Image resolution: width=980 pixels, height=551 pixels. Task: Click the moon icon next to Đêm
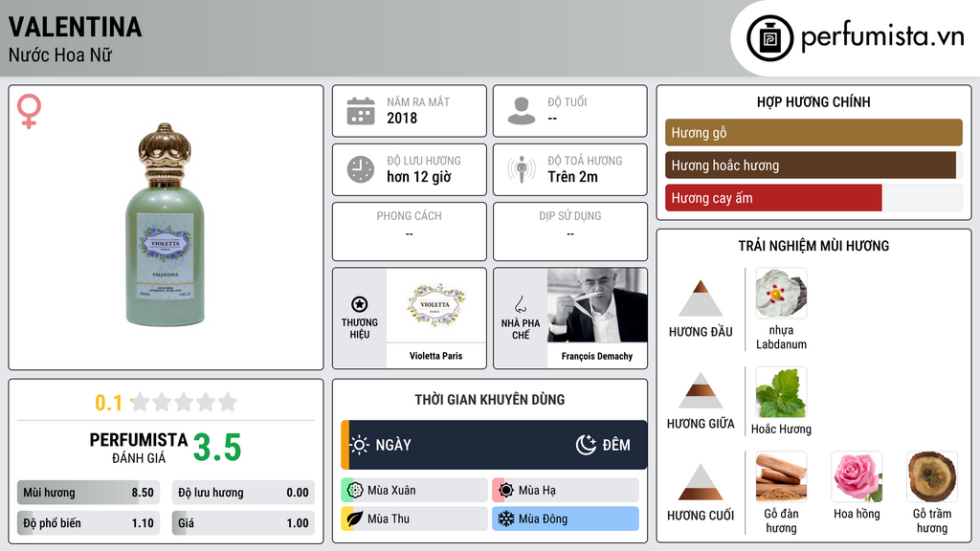coord(586,445)
